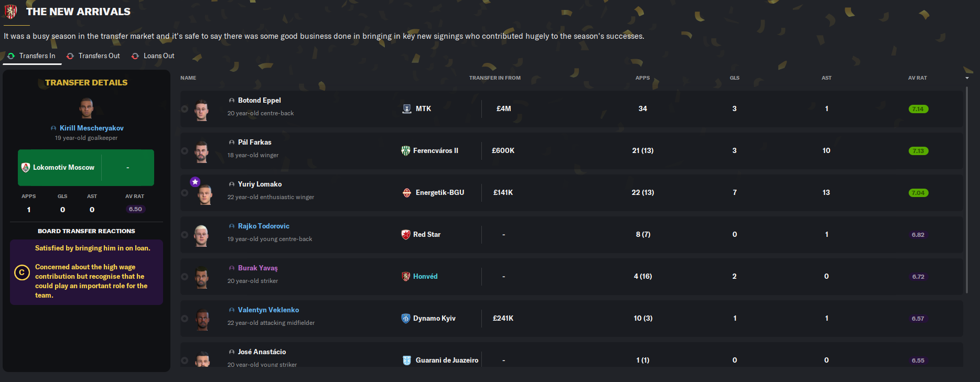The image size is (980, 382).
Task: Click the Lokomotiv Moscow crest in transfer details
Action: pyautogui.click(x=26, y=168)
